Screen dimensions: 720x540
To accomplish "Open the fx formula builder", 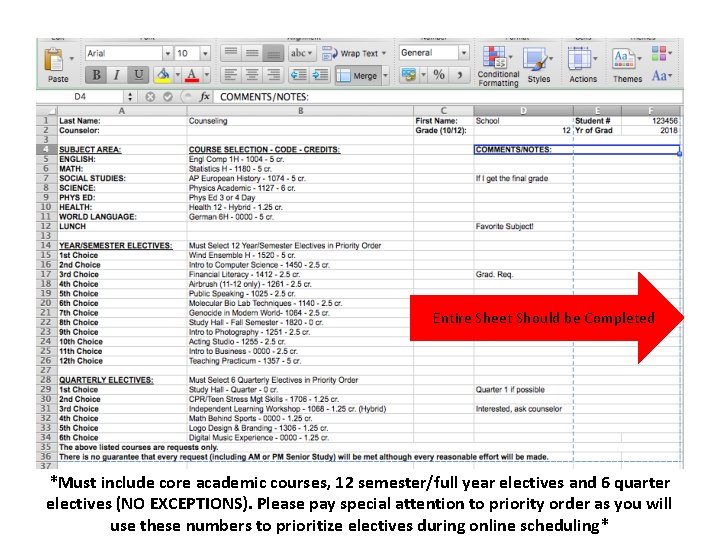I will click(x=204, y=97).
